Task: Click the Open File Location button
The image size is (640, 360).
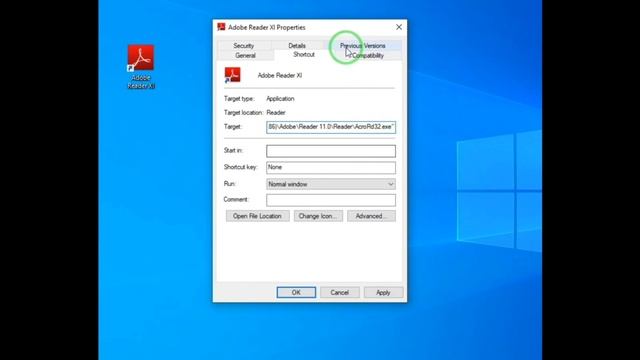Action: coord(258,216)
